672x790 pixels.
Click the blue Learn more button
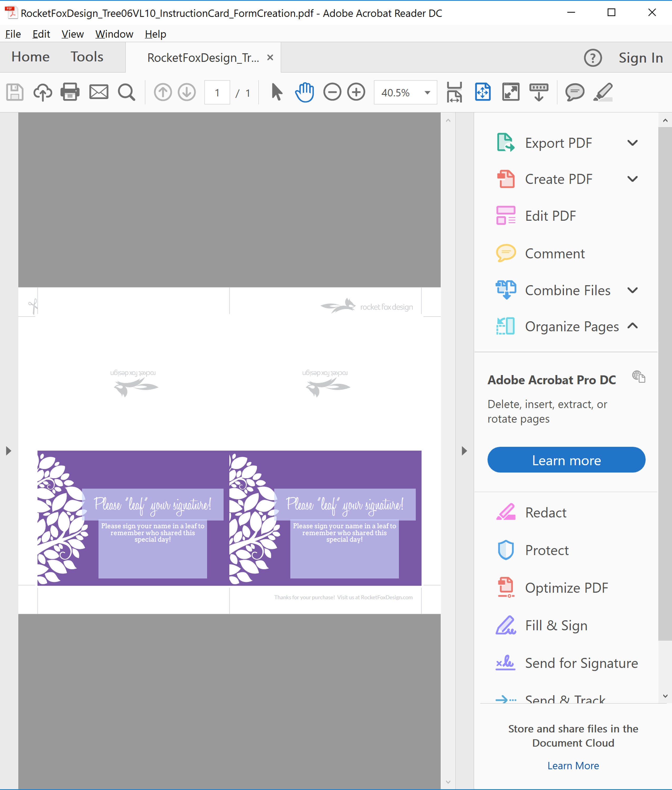pos(566,460)
